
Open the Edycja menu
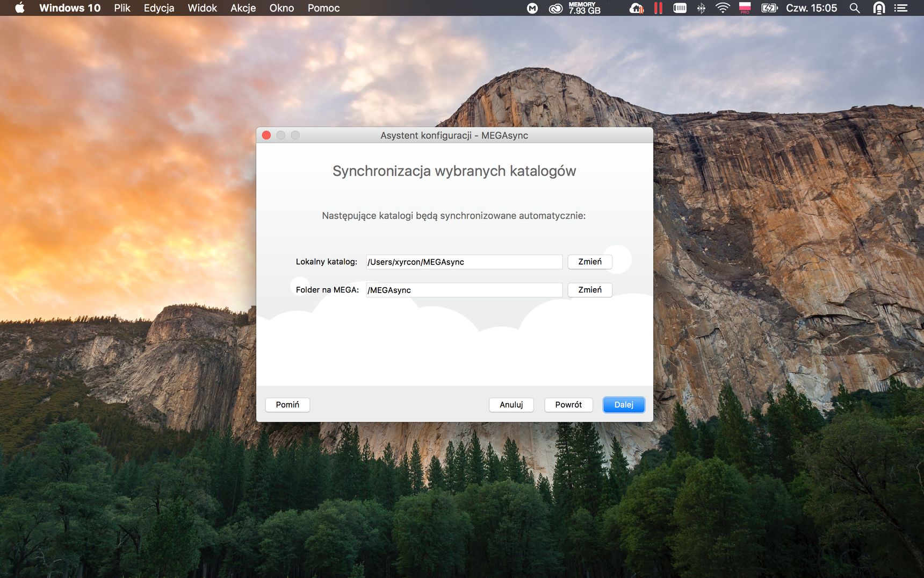coord(159,8)
